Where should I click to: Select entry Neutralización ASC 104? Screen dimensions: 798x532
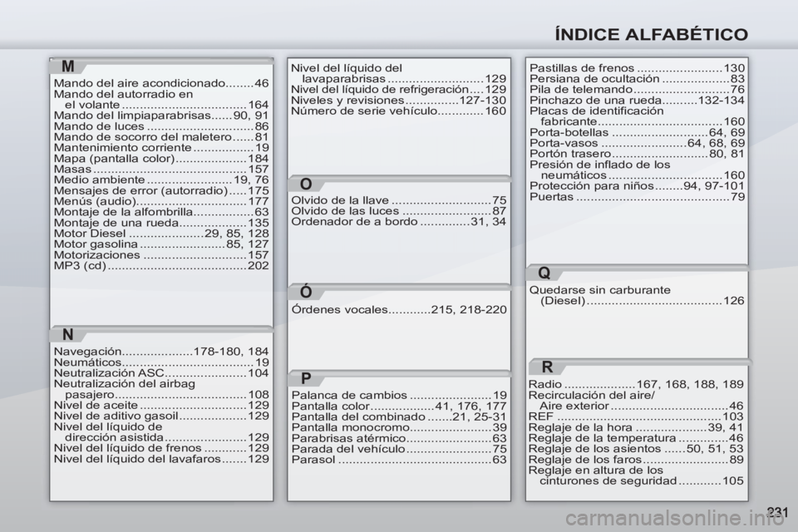(161, 373)
